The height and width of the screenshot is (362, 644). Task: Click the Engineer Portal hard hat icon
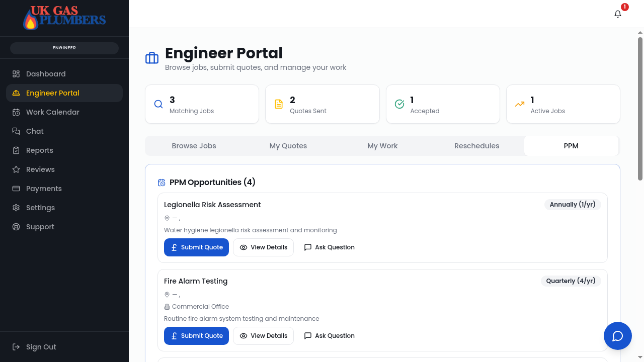[x=16, y=93]
